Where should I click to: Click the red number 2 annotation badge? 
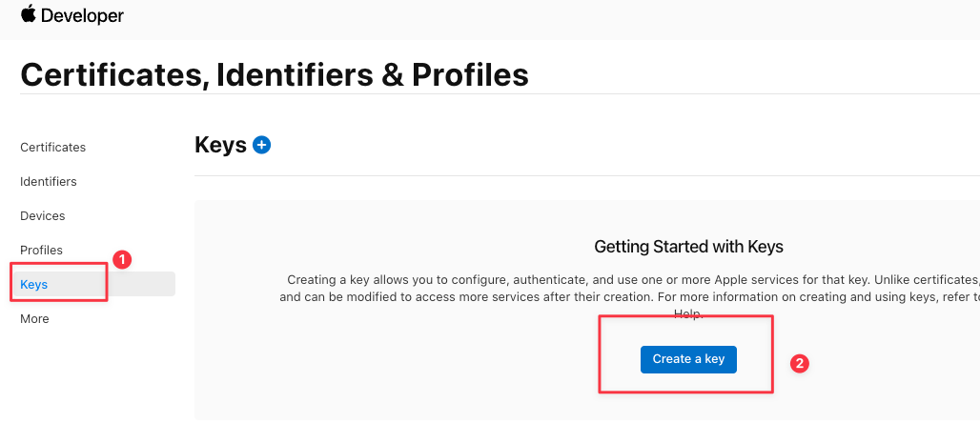point(800,364)
